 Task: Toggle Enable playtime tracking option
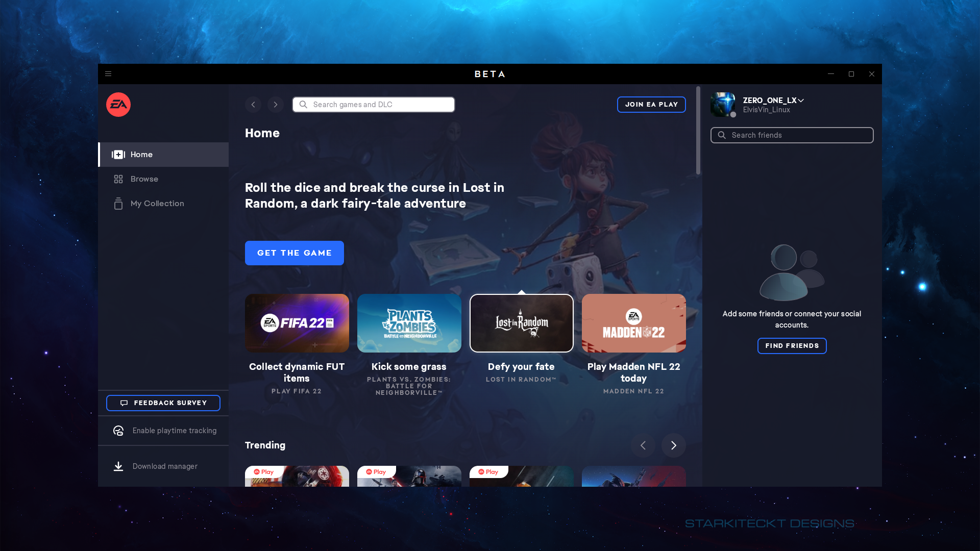(x=165, y=431)
